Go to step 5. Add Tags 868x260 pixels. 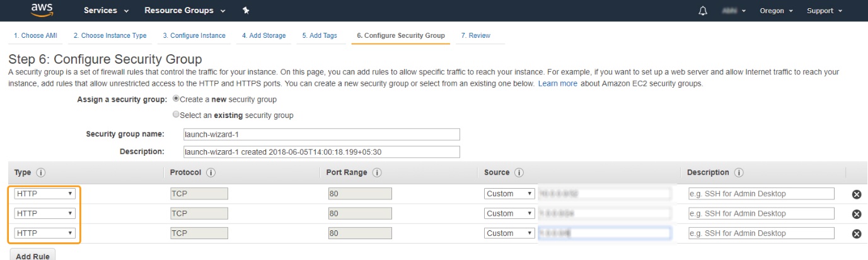click(x=320, y=35)
